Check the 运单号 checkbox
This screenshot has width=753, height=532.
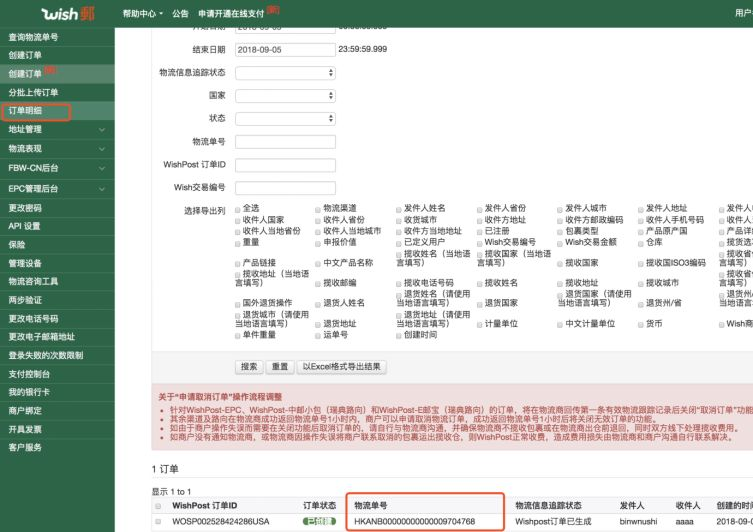[x=318, y=336]
